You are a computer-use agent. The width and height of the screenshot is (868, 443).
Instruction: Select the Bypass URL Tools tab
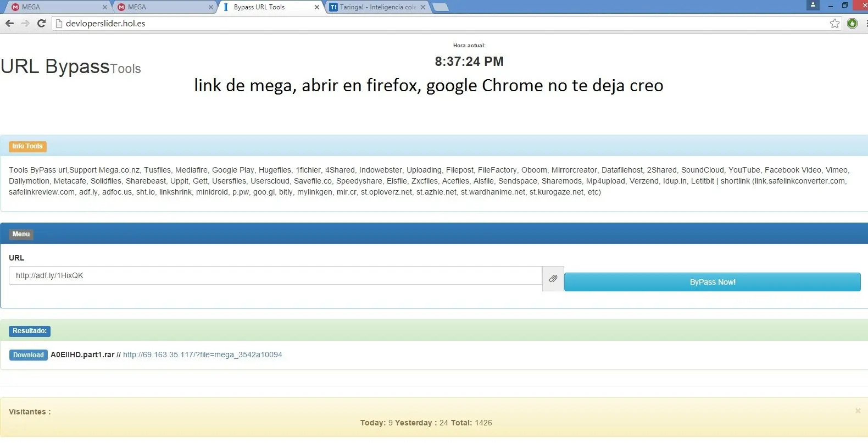[x=269, y=7]
